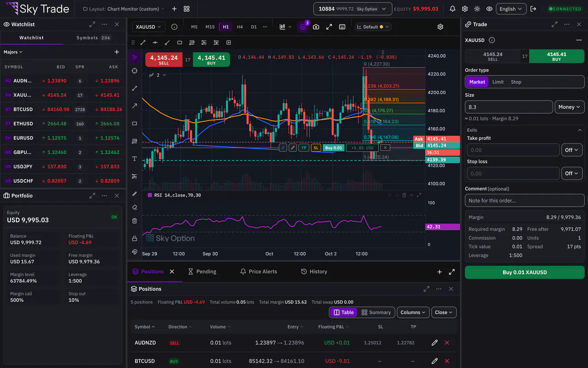Screen dimensions: 588x368
Task: Switch to the History tab
Action: pyautogui.click(x=314, y=272)
